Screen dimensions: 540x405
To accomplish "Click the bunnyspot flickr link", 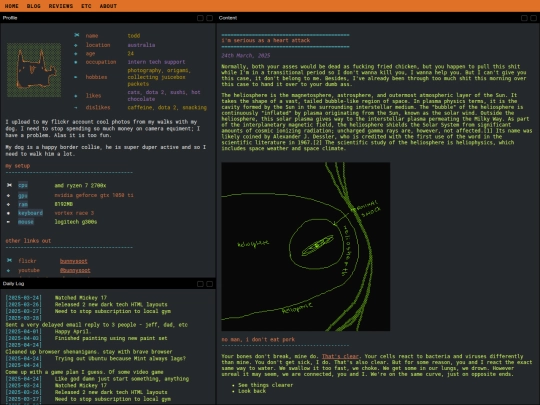I will click(x=73, y=261).
